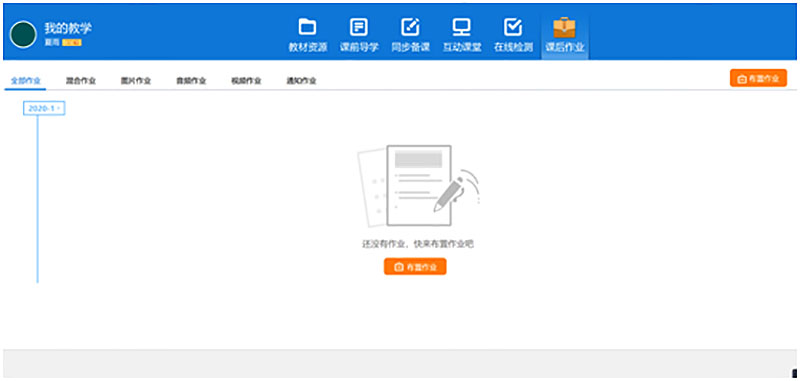Click the 还没有作业 empty-state message
This screenshot has width=800, height=381.
pos(418,244)
